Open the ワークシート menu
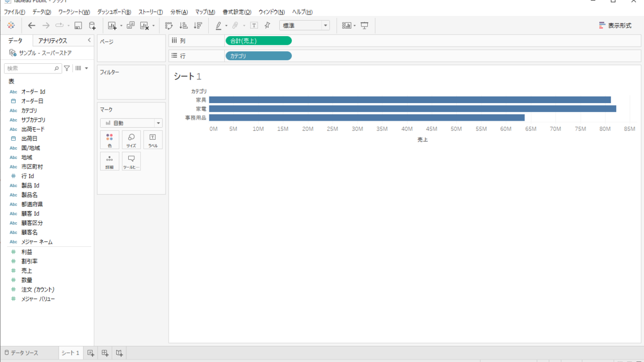 [74, 12]
